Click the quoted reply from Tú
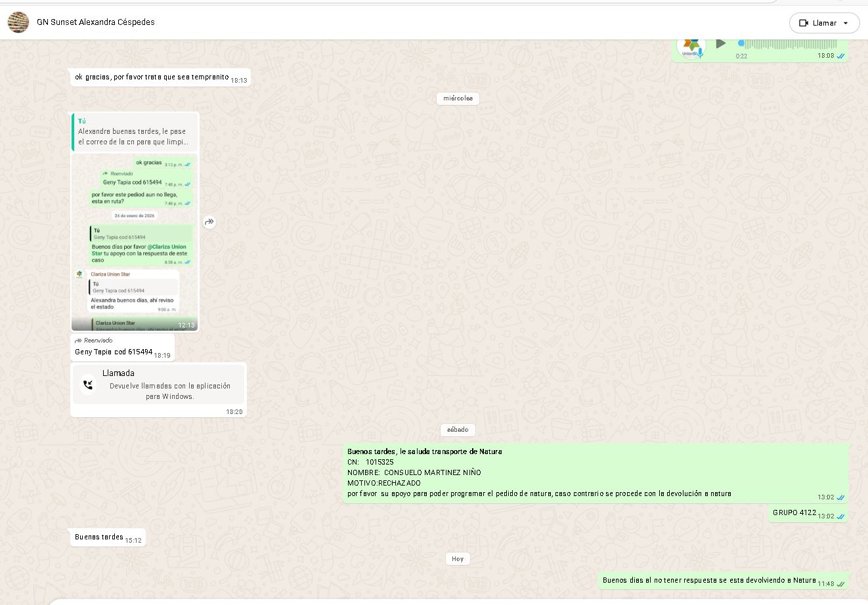The image size is (868, 605). [x=135, y=131]
